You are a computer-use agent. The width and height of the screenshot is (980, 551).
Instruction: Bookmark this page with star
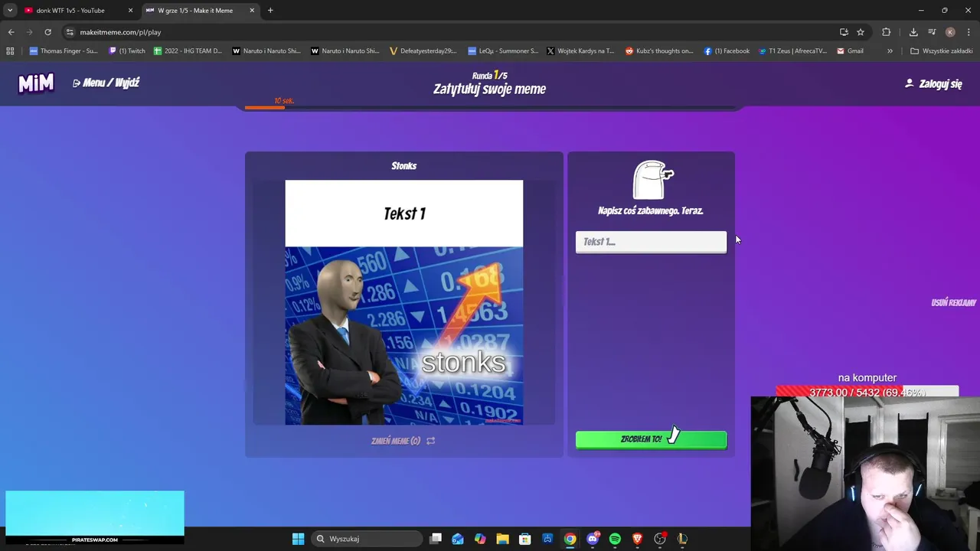tap(861, 32)
